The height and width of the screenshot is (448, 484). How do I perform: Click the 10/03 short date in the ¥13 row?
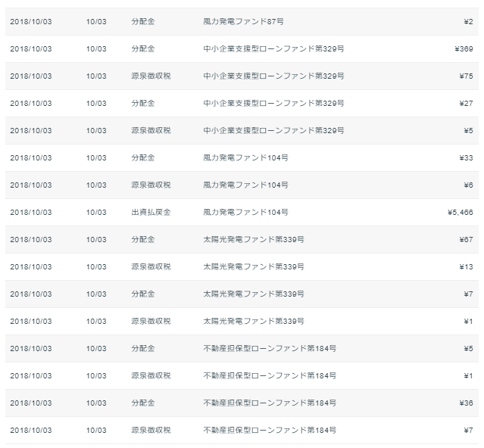96,266
